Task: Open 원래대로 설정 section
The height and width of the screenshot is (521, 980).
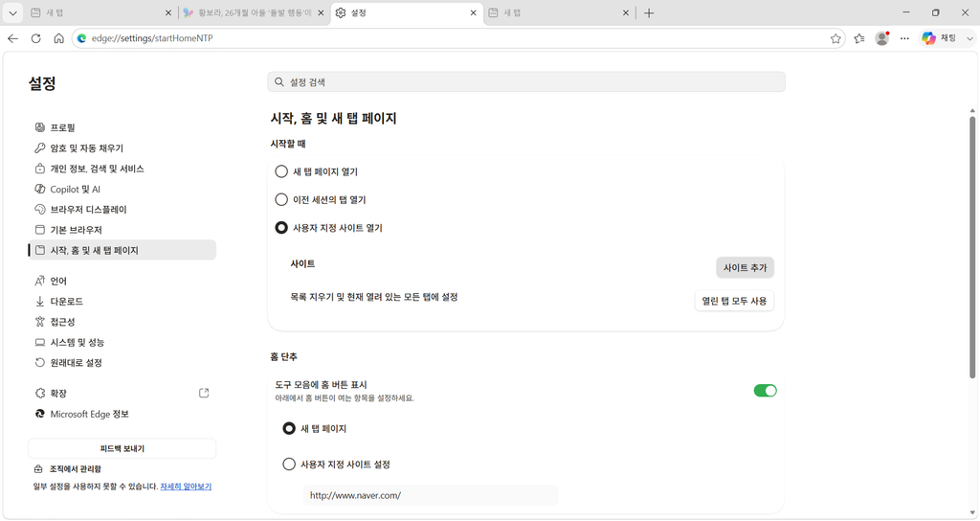Action: click(x=122, y=363)
